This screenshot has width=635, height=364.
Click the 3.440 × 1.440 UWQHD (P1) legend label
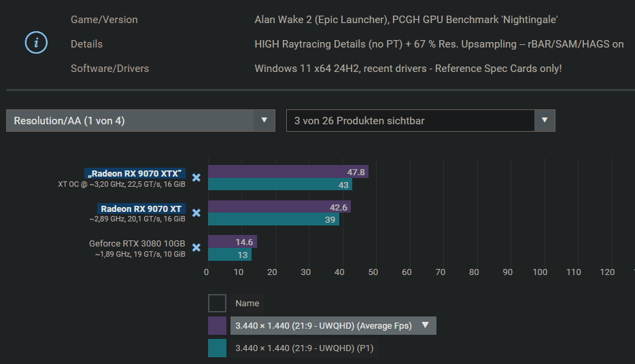[x=305, y=348]
